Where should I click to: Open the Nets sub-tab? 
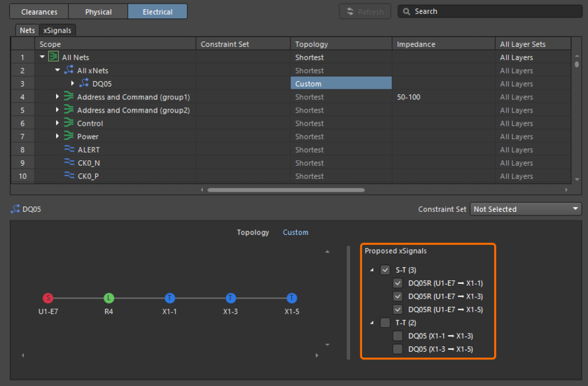point(27,30)
